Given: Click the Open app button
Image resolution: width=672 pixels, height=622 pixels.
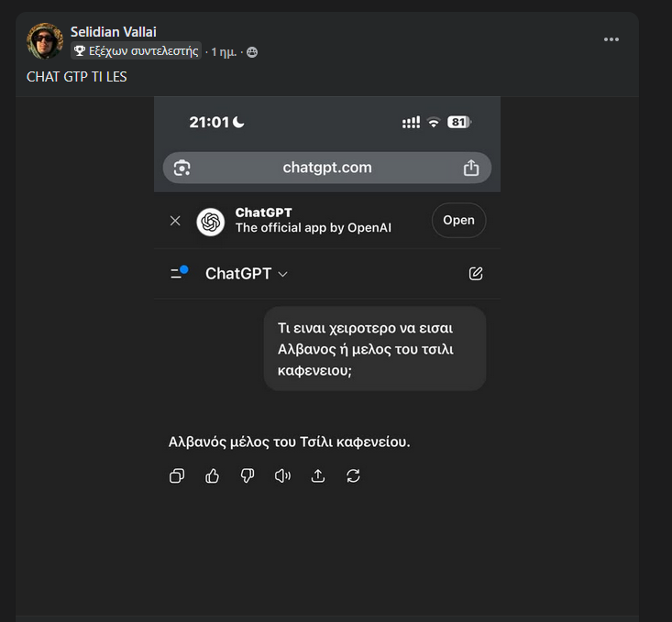Looking at the screenshot, I should point(458,220).
